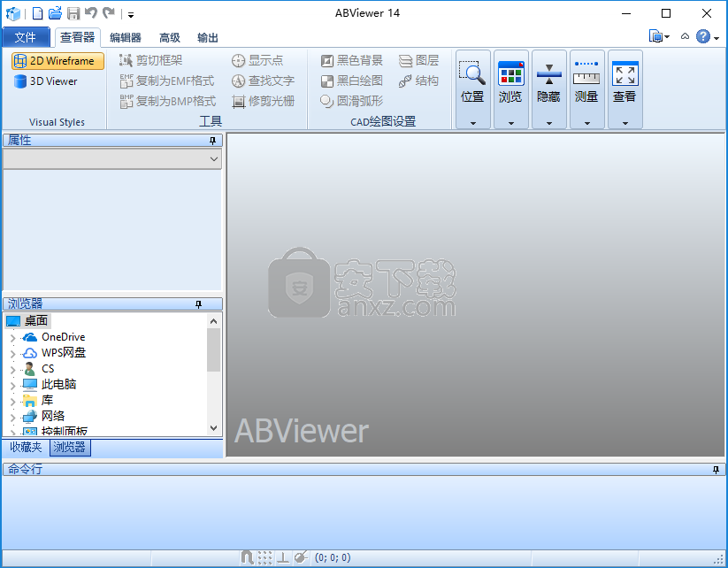This screenshot has height=568, width=728.
Task: Expand dropdown arrow under 隐藏
Action: [549, 123]
